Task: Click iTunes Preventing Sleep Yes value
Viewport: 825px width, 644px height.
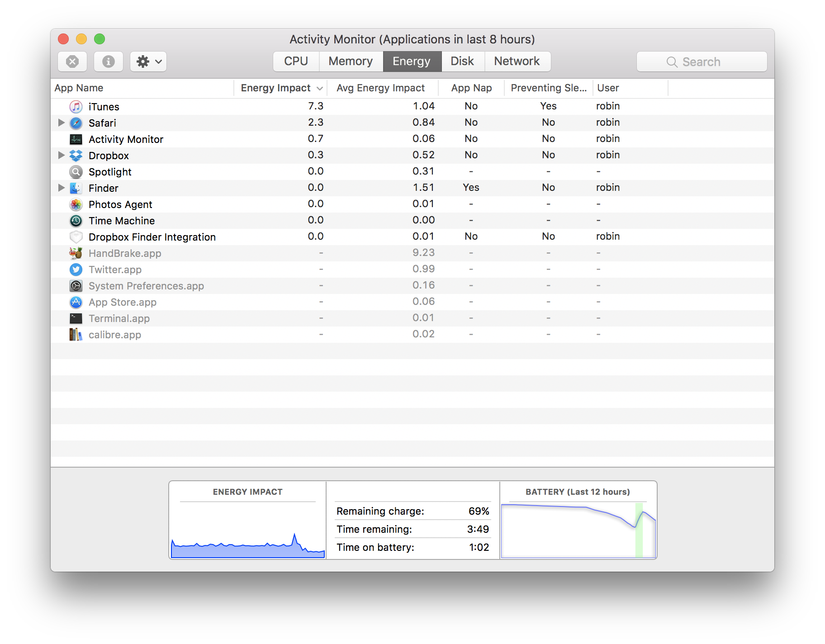Action: coord(548,106)
